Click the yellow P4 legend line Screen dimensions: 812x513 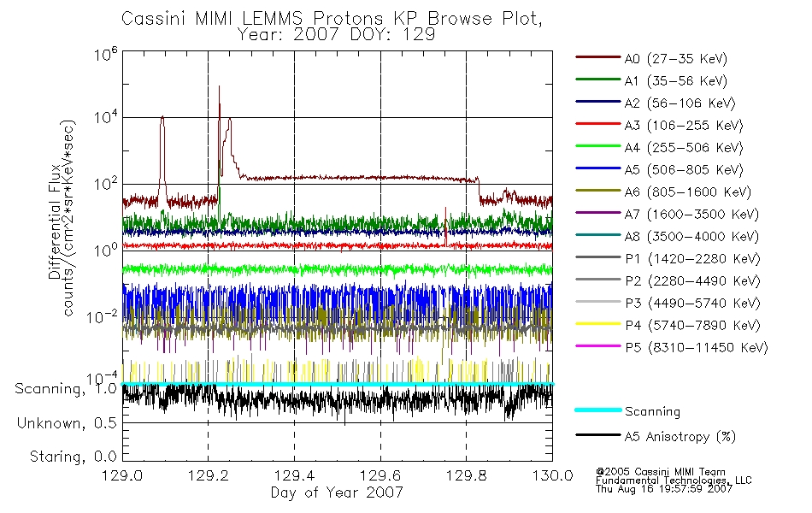(x=597, y=324)
